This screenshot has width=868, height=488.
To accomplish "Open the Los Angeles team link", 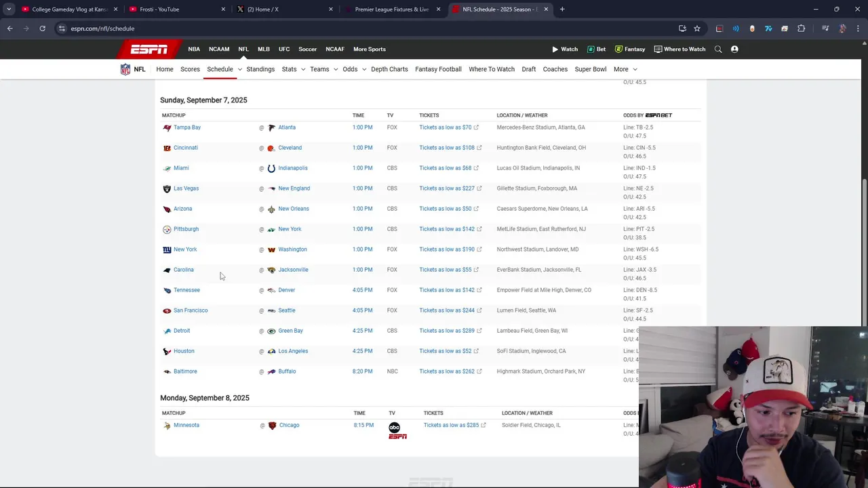I will tap(293, 351).
